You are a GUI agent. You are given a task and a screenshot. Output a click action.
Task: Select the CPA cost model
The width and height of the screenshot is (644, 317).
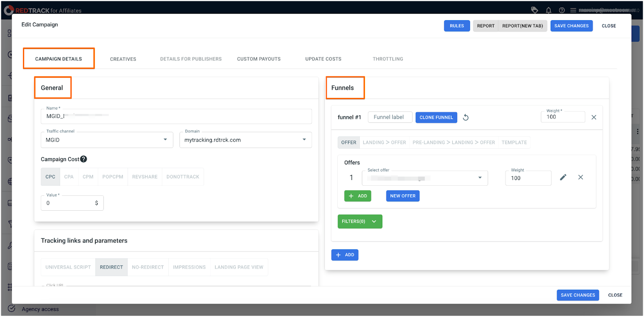69,177
